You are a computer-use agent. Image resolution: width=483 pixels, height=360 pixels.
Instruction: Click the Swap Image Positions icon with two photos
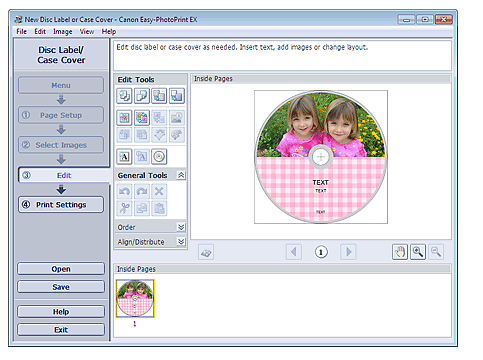(x=142, y=118)
